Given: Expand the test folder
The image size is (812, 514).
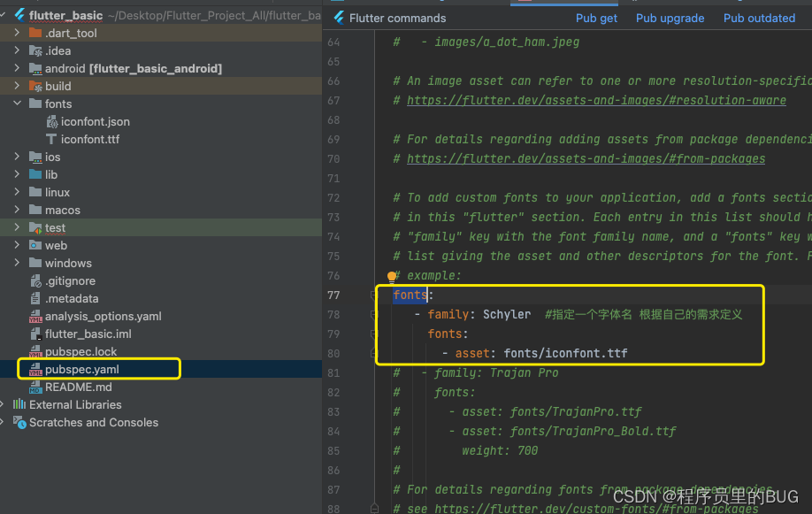Looking at the screenshot, I should 17,227.
